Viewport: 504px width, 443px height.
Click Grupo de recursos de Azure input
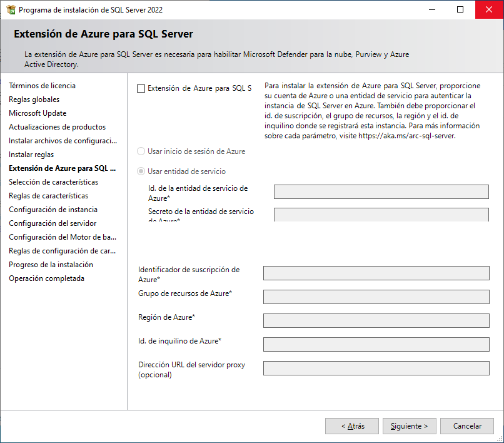(376, 297)
